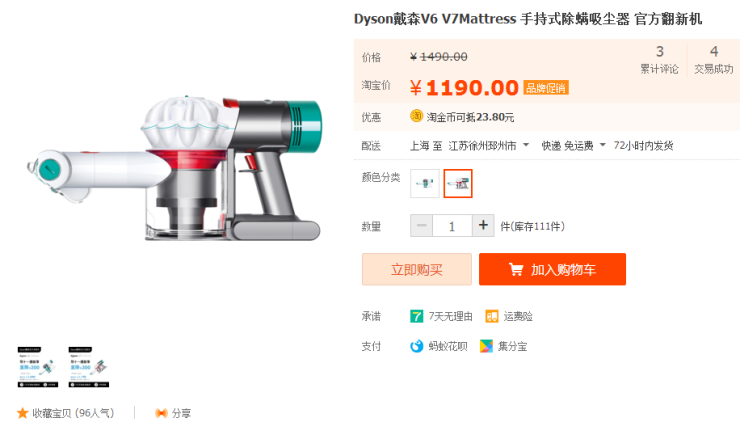740x435 pixels.
Task: Click the green 7天无理由 icon
Action: 416,316
